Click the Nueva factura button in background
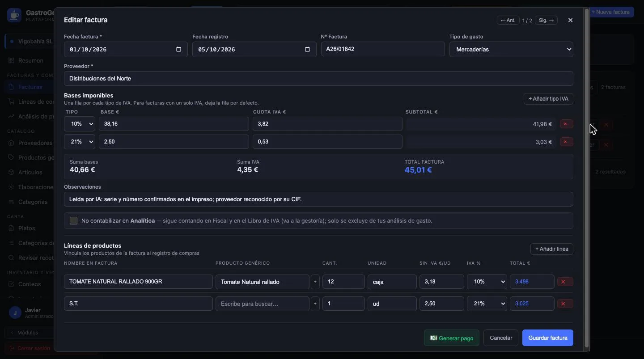Viewport: 644px width, 359px height. click(x=611, y=12)
